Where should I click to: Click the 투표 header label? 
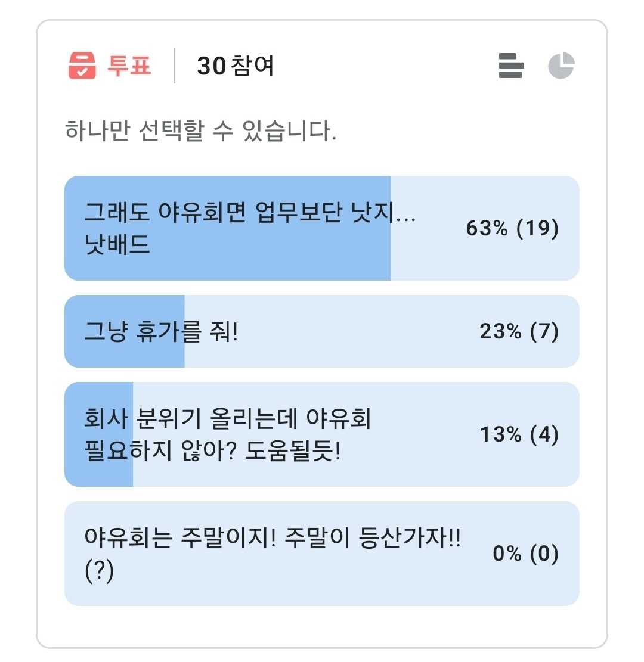pos(129,66)
